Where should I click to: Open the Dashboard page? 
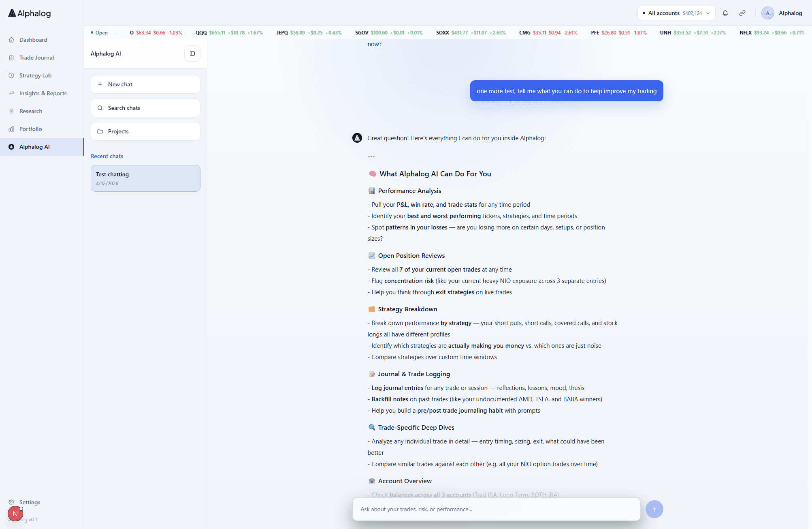42,40
